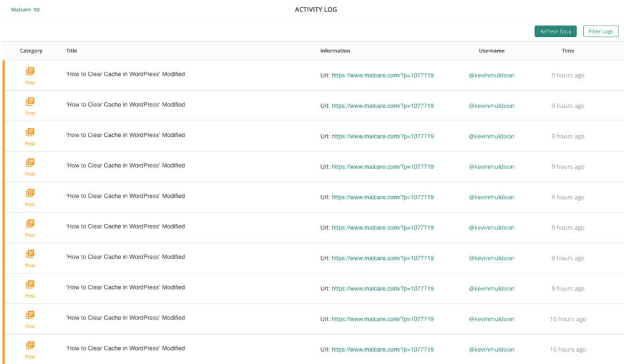Click the Post icon in the eighth row
Screen dimensions: 624x364
click(x=30, y=284)
